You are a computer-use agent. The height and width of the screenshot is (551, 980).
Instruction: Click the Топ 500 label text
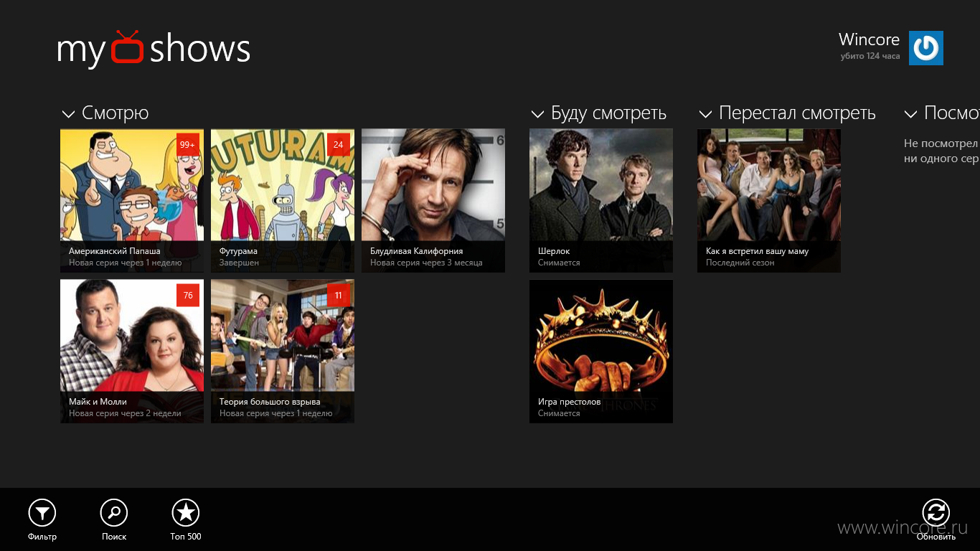coord(186,537)
